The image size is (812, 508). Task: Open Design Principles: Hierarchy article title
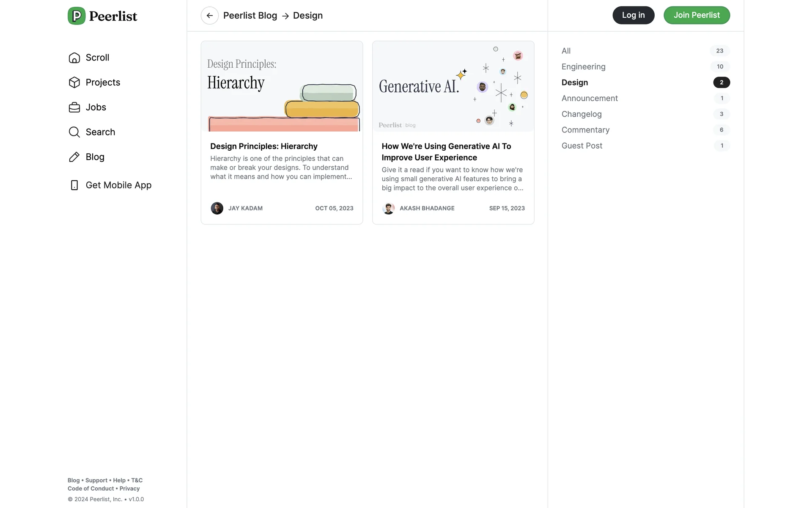263,146
